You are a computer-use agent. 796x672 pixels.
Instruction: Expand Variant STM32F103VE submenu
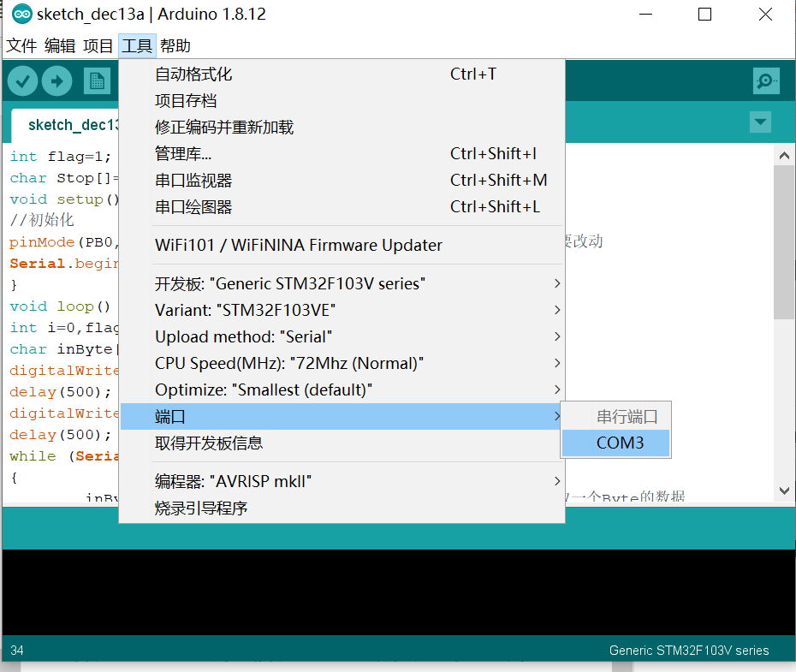[x=342, y=310]
